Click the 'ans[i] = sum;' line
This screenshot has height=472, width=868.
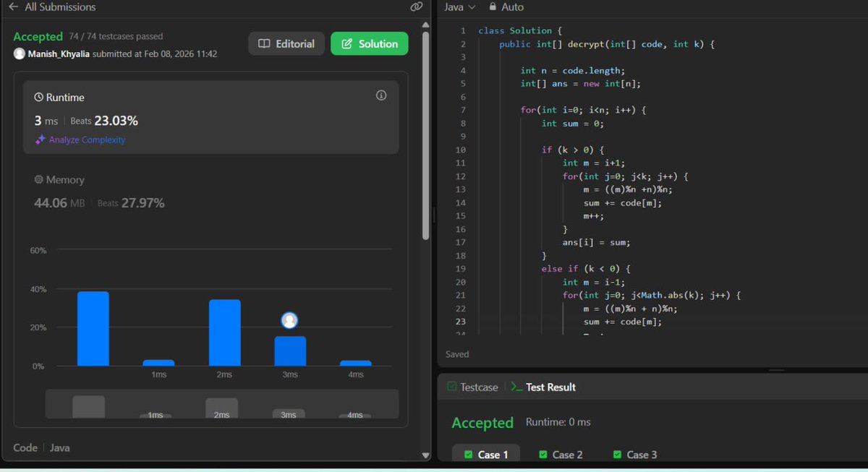(596, 242)
